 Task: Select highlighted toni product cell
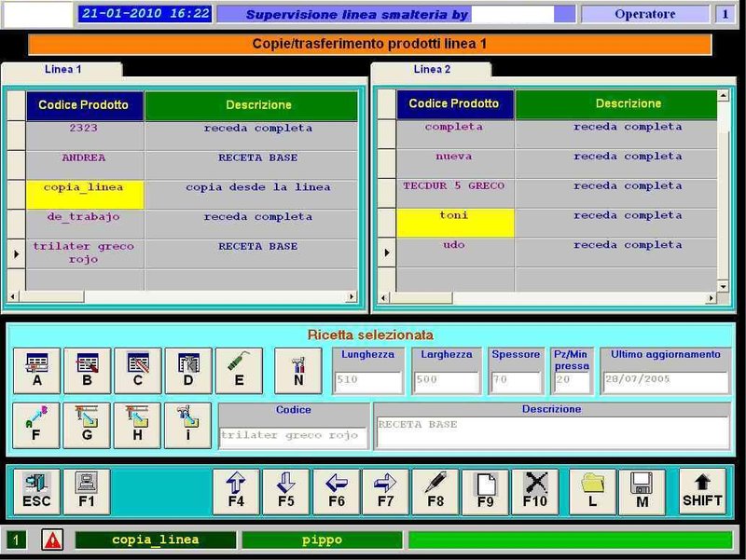455,223
